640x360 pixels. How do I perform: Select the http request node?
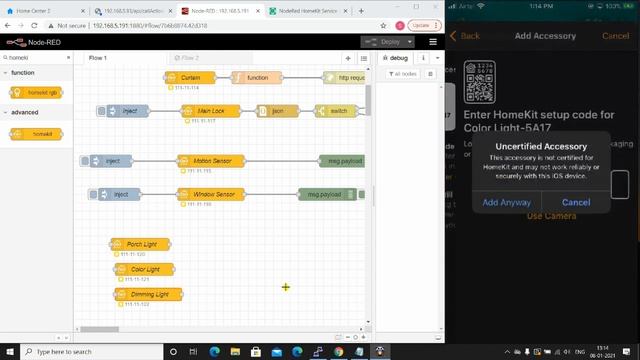344,78
